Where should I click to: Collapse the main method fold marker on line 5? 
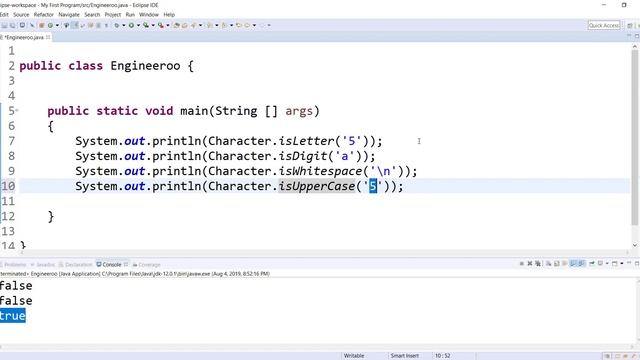[x=17, y=111]
